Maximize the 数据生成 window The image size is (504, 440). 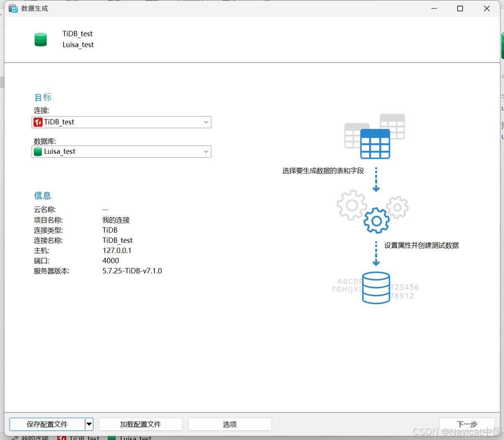click(460, 8)
